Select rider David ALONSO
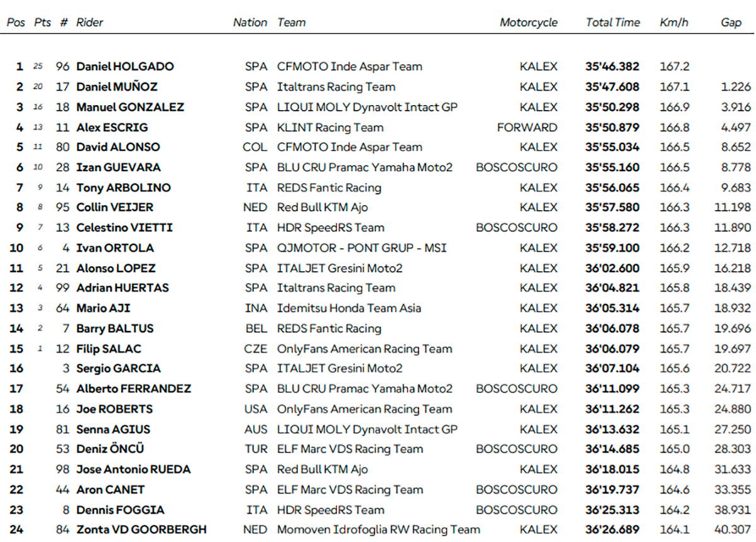This screenshot has height=542, width=756. pyautogui.click(x=118, y=147)
